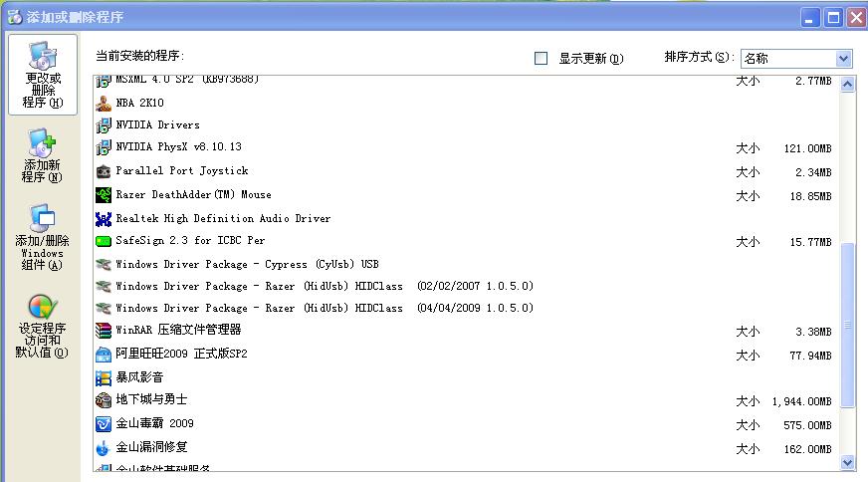Click the scrollbar down arrow
Viewport: 868px width, 482px height.
pyautogui.click(x=847, y=462)
